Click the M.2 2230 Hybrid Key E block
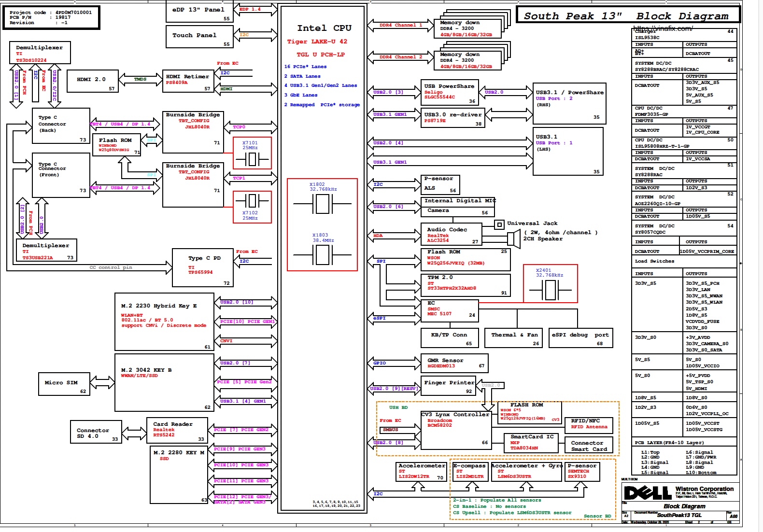This screenshot has height=532, width=763. pyautogui.click(x=164, y=322)
